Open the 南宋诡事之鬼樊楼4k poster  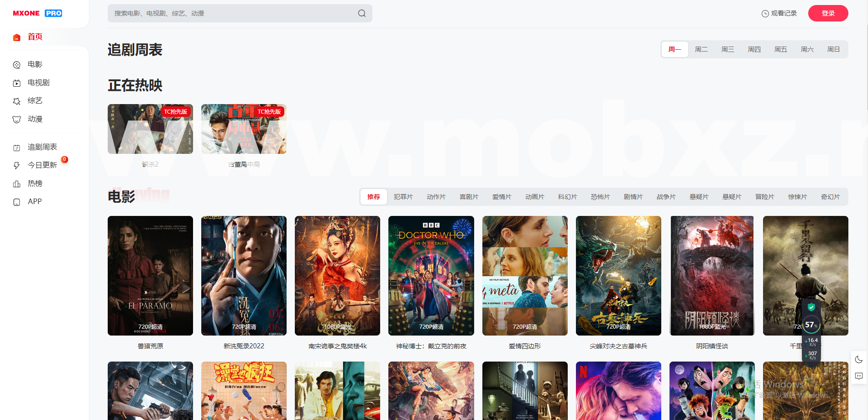coord(337,276)
